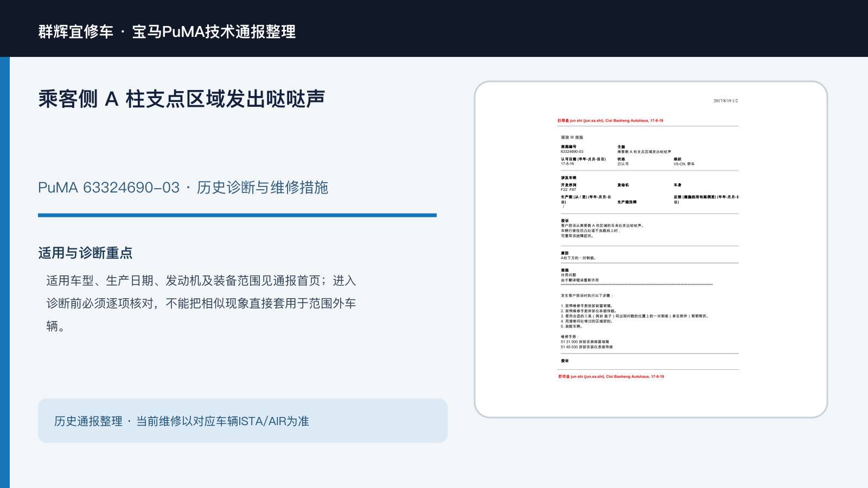The height and width of the screenshot is (488, 868).
Task: Click the 读取 M 措施 heading in document
Action: click(572, 138)
